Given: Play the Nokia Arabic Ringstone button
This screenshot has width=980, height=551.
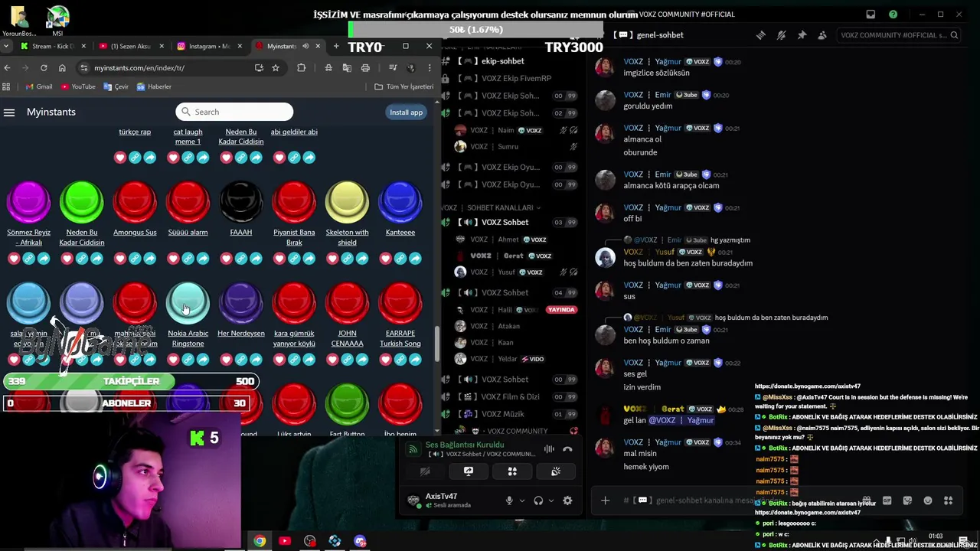Looking at the screenshot, I should point(188,303).
